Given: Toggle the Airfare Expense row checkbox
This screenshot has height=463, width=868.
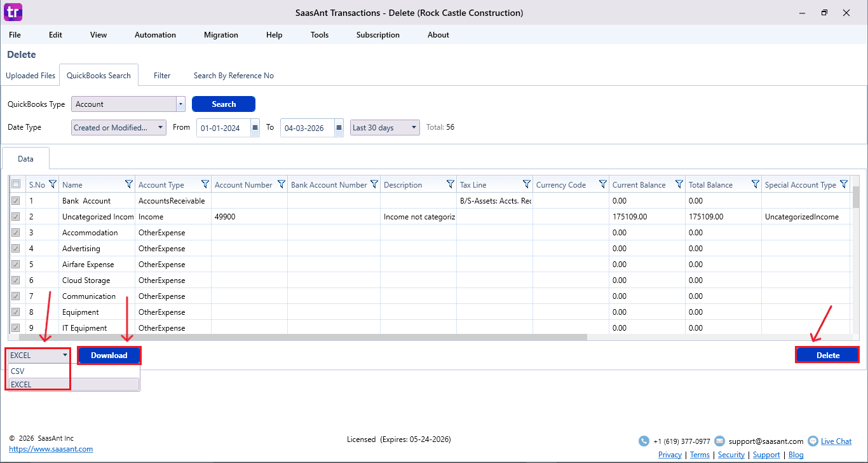Looking at the screenshot, I should [16, 265].
